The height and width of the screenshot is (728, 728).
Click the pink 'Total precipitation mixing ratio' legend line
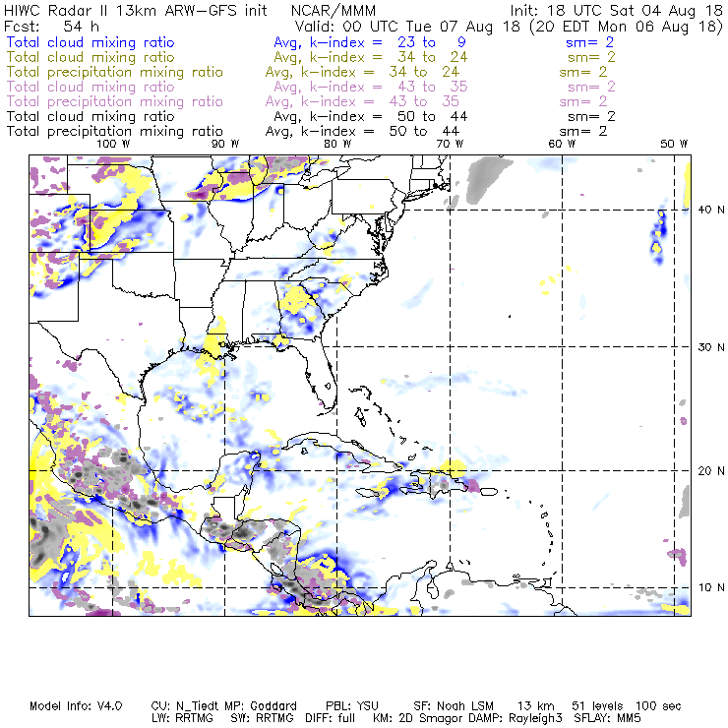(x=115, y=101)
